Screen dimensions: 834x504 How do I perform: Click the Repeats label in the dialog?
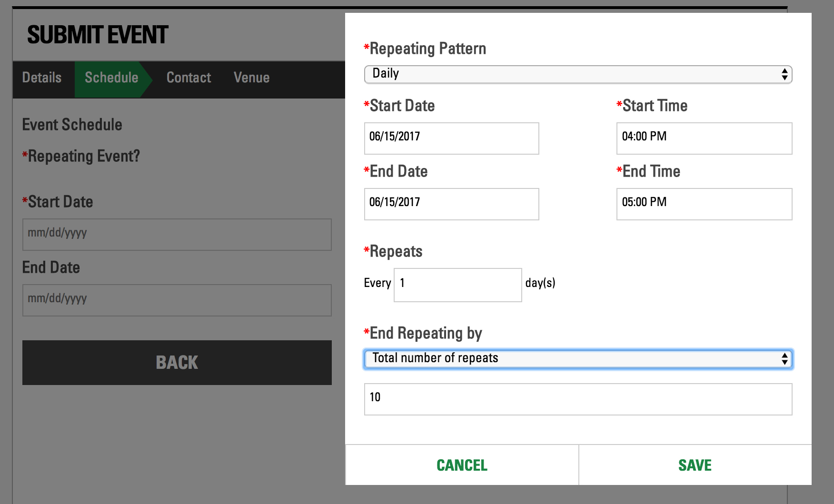tap(393, 251)
